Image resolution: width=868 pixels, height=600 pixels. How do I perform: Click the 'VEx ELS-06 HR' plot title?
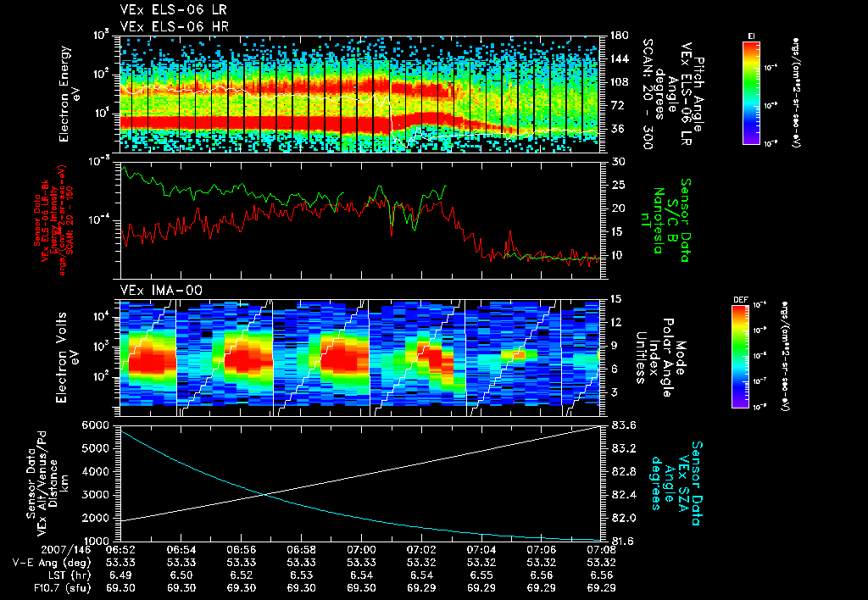[x=175, y=26]
